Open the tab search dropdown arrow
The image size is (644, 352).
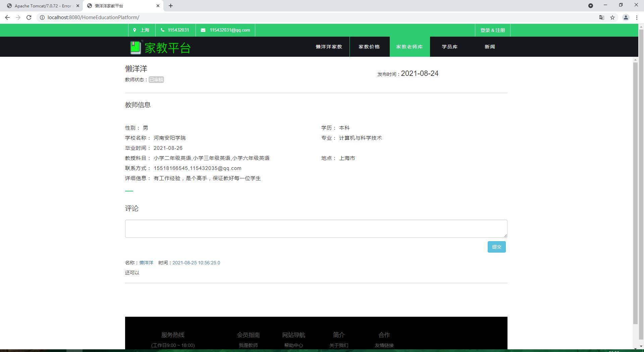coord(591,6)
